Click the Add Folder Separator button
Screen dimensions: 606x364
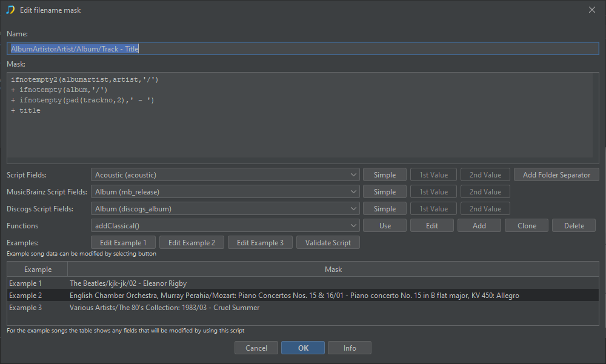point(556,175)
